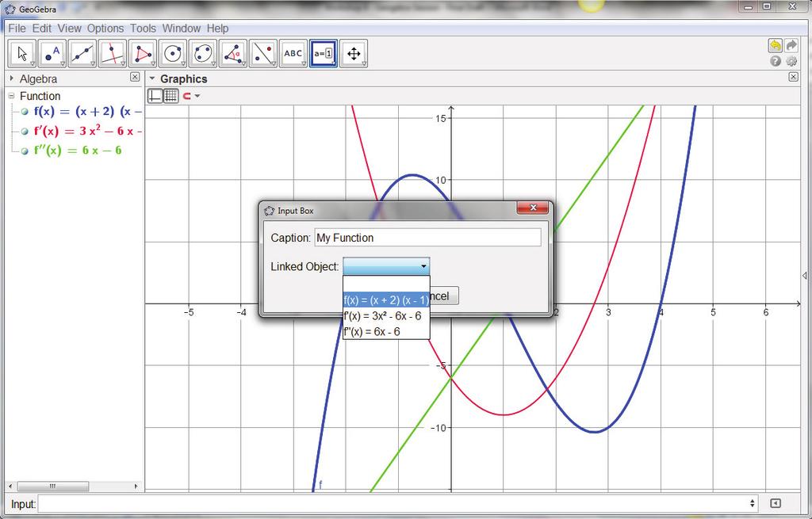Select the ABC Insert Text tool
This screenshot has height=519, width=812.
(293, 53)
